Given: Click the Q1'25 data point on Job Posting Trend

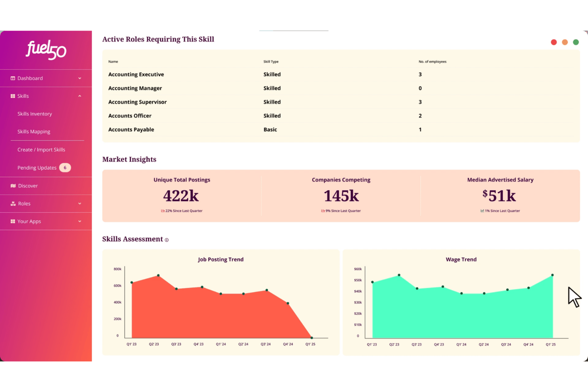Looking at the screenshot, I should (311, 338).
